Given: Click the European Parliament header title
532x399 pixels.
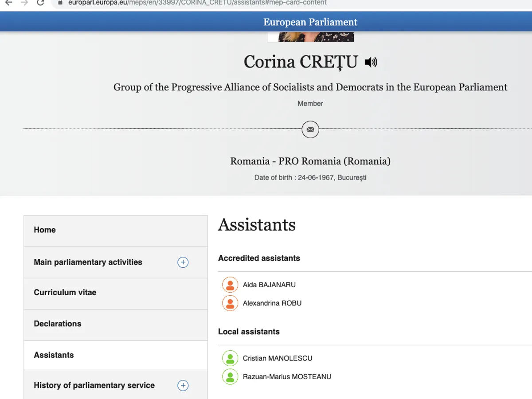Looking at the screenshot, I should coord(310,22).
